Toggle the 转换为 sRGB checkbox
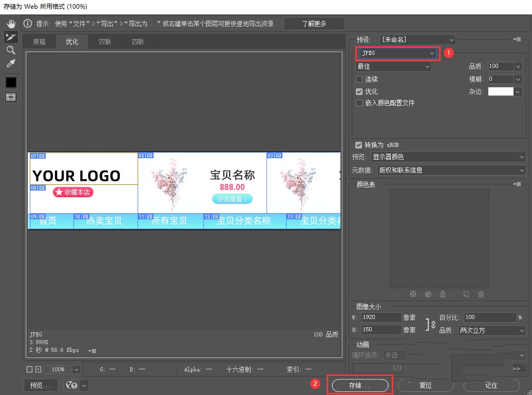The width and height of the screenshot is (532, 395). pos(359,145)
